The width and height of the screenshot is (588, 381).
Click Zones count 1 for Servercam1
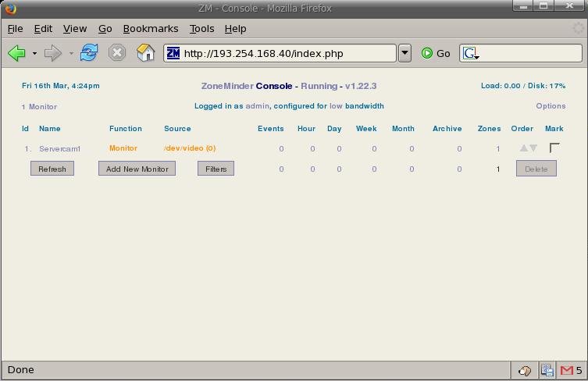(498, 149)
